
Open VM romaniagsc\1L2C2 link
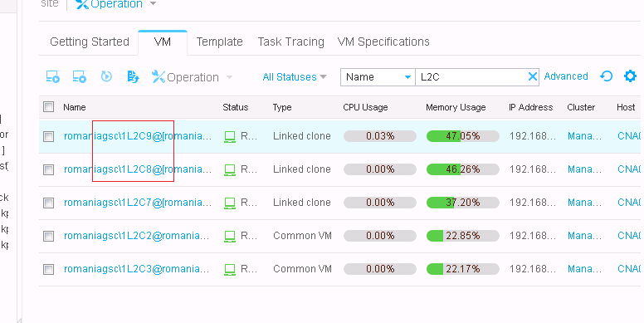click(137, 237)
